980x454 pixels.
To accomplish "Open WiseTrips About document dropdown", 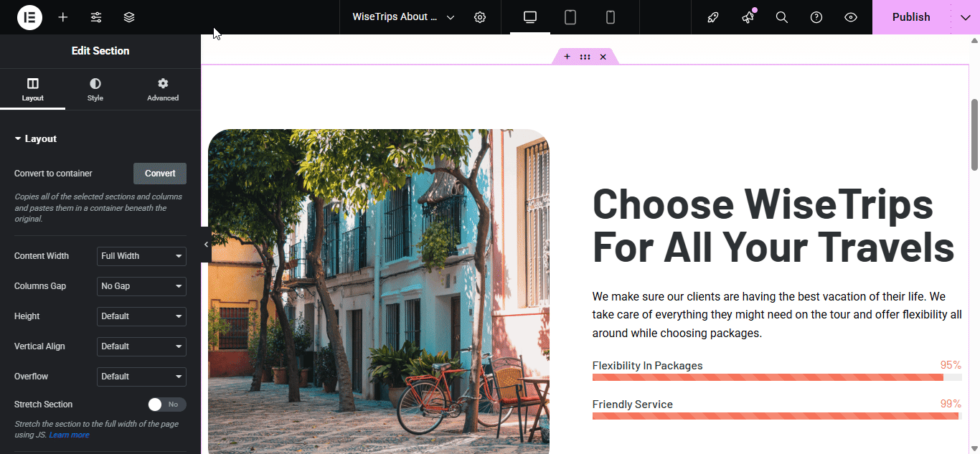I will coord(404,17).
